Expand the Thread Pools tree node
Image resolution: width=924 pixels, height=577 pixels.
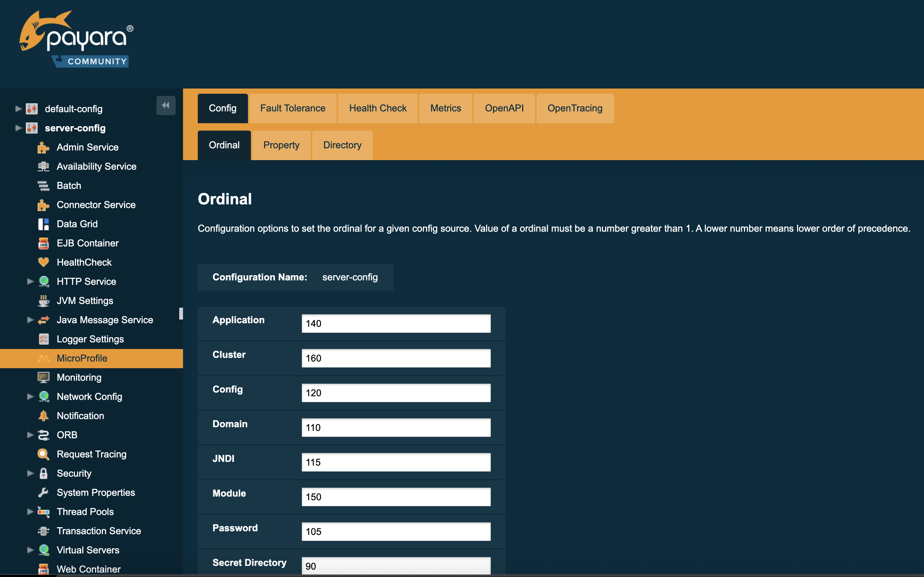click(x=30, y=512)
